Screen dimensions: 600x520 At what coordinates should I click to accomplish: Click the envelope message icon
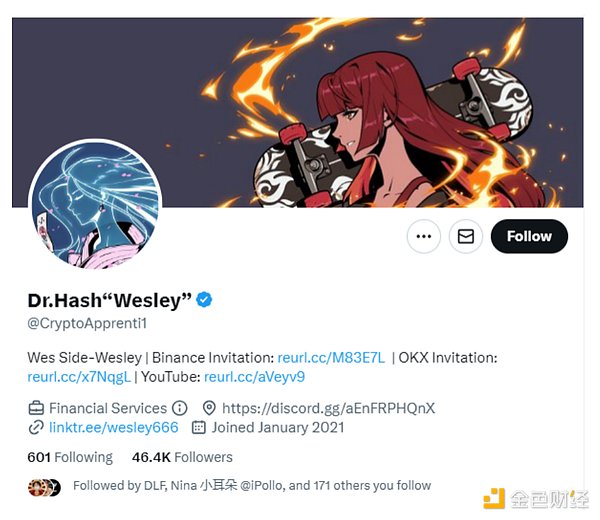pos(466,236)
